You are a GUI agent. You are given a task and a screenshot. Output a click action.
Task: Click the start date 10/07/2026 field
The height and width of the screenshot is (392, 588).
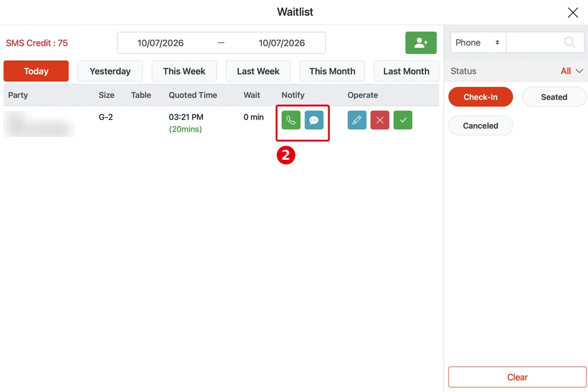coord(160,43)
